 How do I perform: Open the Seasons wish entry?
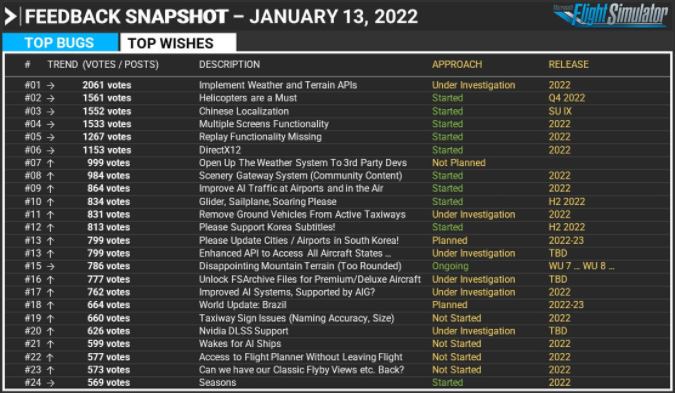217,383
